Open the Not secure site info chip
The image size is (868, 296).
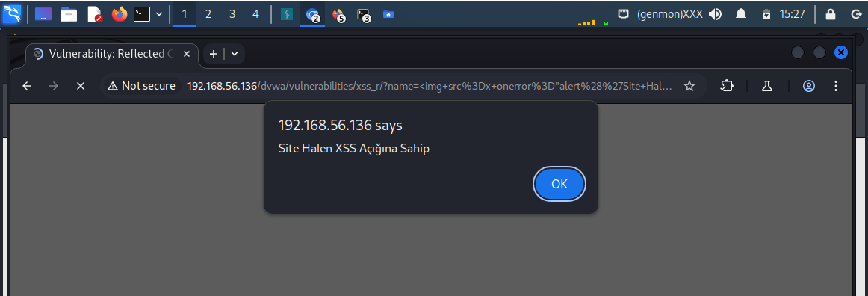(142, 86)
